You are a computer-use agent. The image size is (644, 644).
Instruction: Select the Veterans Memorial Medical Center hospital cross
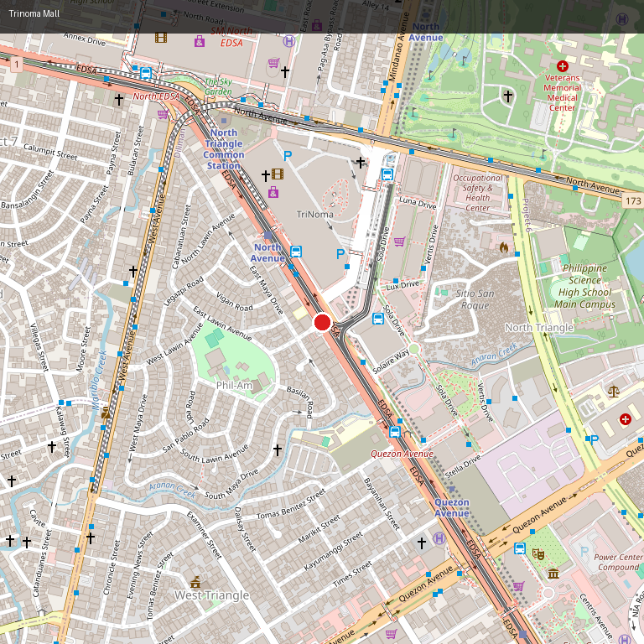click(563, 65)
